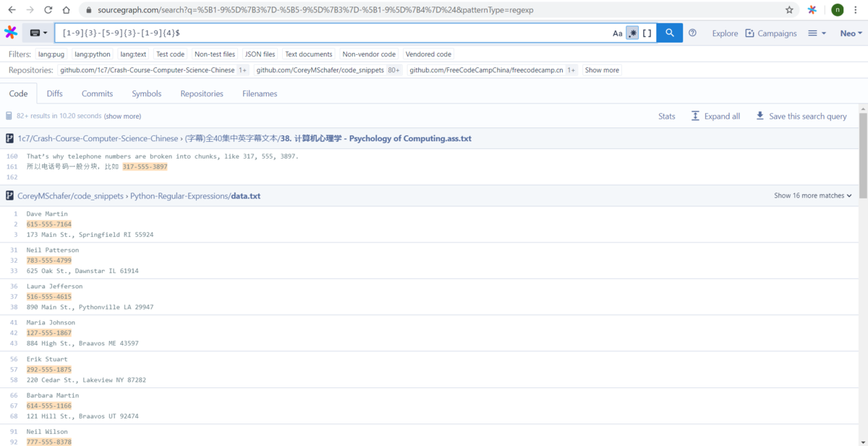Apply the Text documents filter

click(309, 54)
